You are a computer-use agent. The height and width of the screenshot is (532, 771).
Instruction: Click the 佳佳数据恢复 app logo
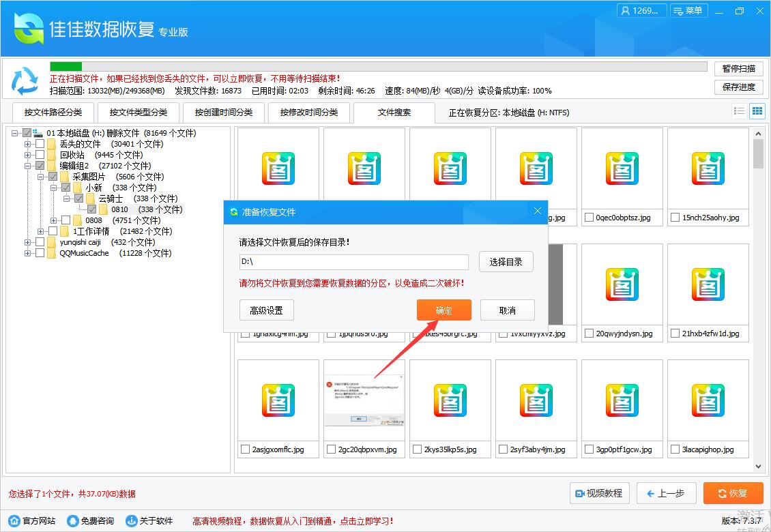(x=29, y=29)
